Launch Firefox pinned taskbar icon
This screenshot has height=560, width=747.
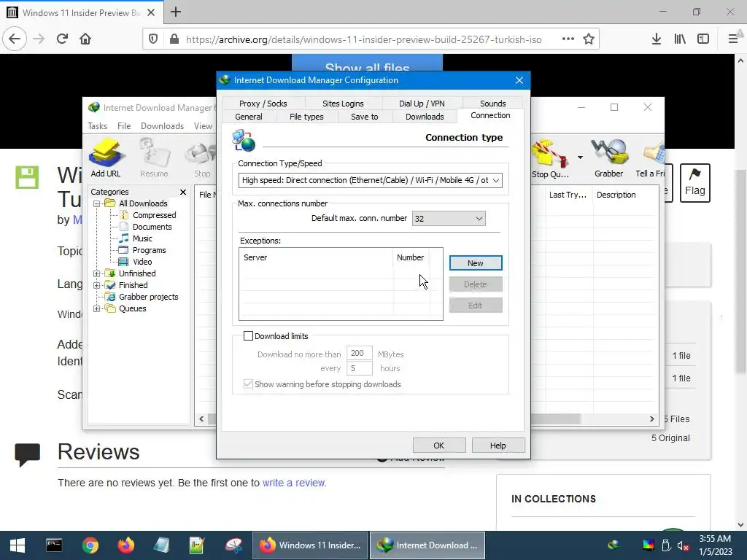pyautogui.click(x=125, y=545)
